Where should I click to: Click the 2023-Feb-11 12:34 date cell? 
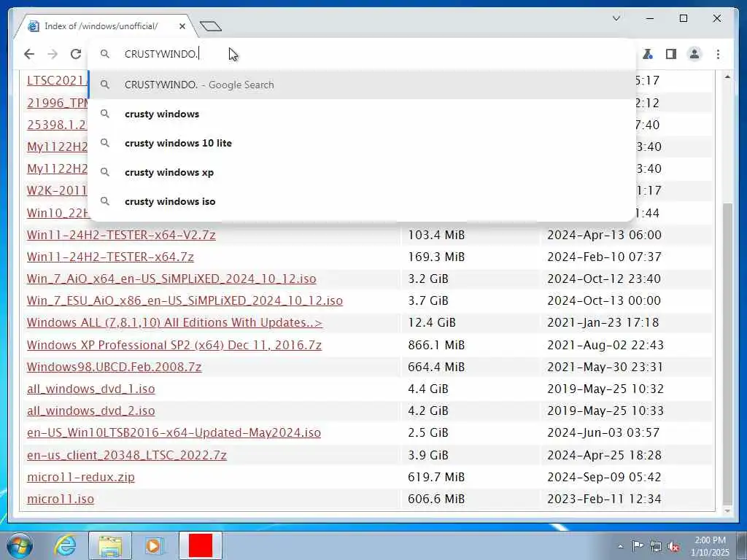pyautogui.click(x=604, y=499)
